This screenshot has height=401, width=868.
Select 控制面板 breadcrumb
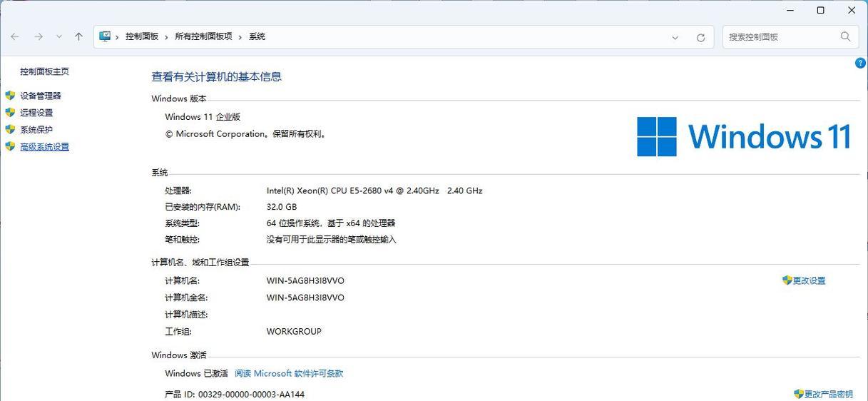click(142, 36)
